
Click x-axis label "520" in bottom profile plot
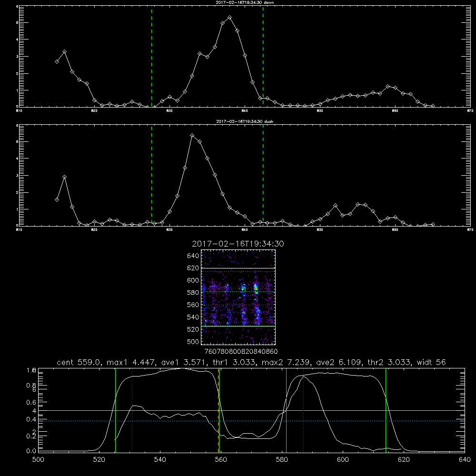point(99,460)
